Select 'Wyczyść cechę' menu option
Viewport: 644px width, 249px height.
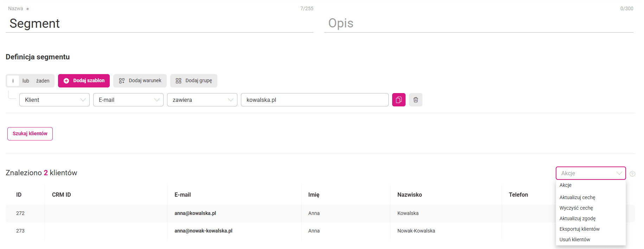click(576, 208)
